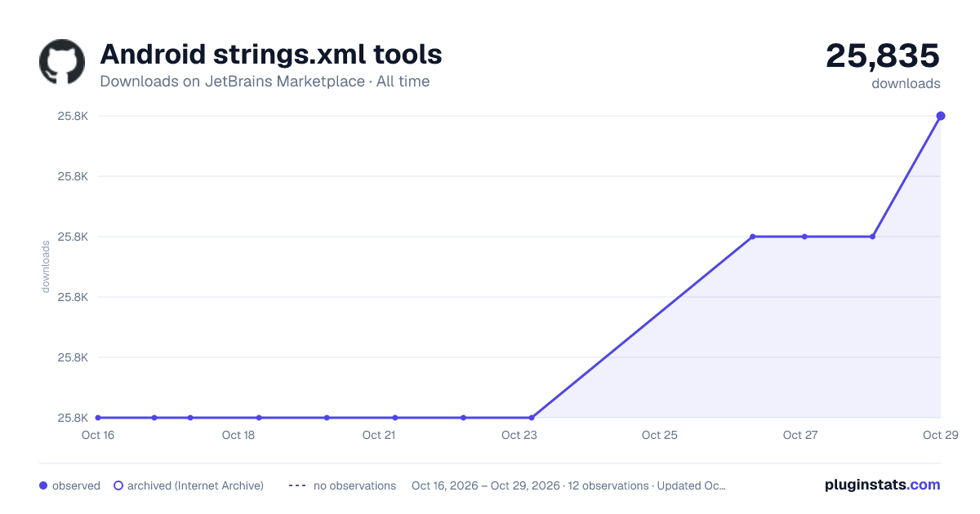980x514 pixels.
Task: Click the Oct 23 axis label
Action: click(519, 435)
